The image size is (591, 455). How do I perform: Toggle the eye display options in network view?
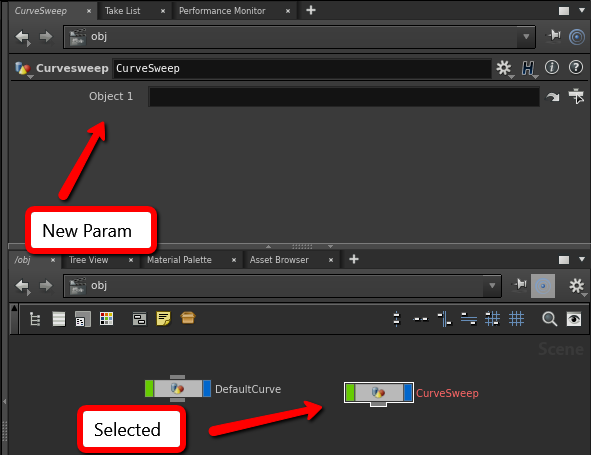pos(574,319)
